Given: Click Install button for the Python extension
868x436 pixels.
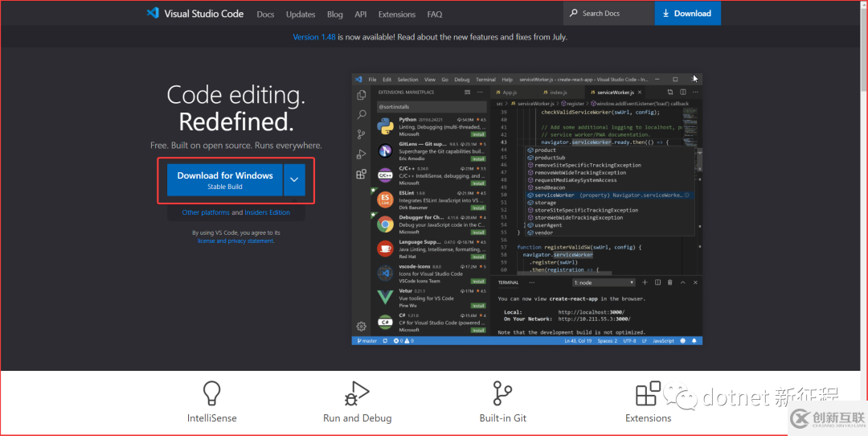Looking at the screenshot, I should pyautogui.click(x=478, y=134).
